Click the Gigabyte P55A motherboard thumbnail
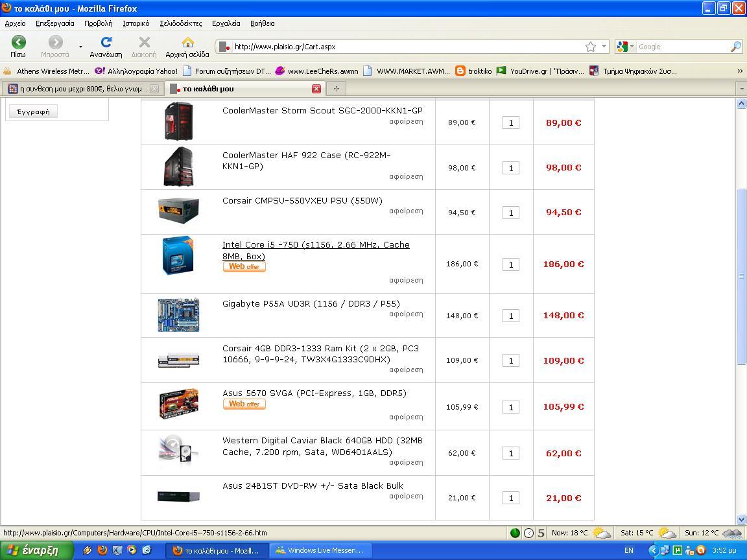Viewport: 747px width, 560px height. [x=179, y=315]
